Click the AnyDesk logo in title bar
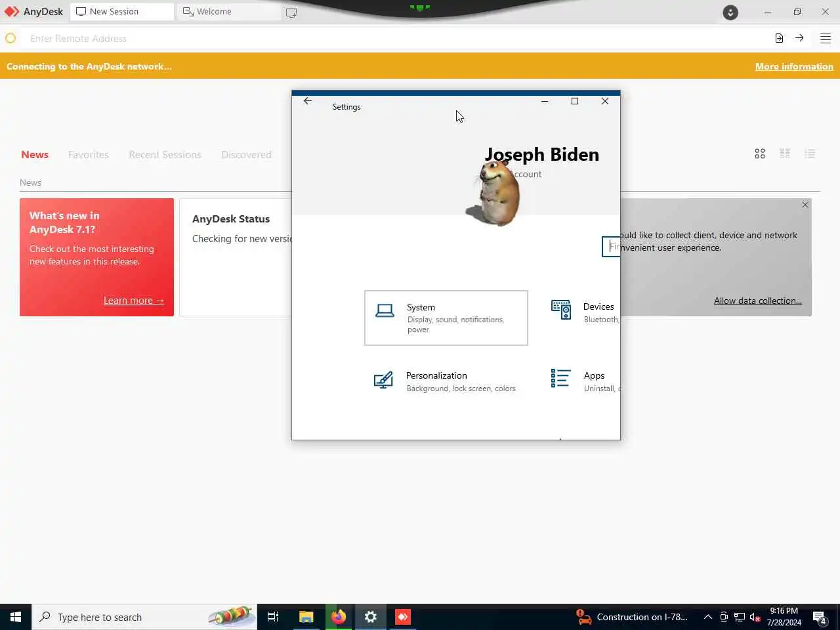This screenshot has height=630, width=840. coord(12,11)
